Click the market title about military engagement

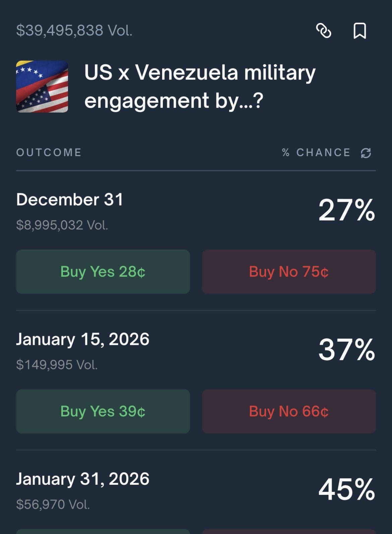pyautogui.click(x=200, y=86)
